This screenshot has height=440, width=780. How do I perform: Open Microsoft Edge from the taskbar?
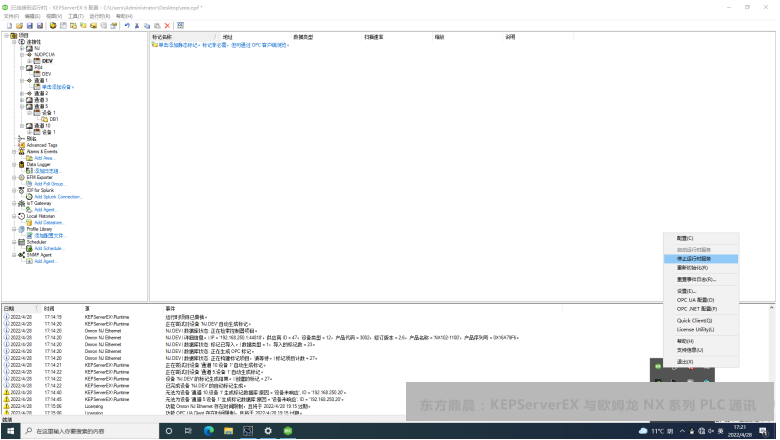pyautogui.click(x=208, y=431)
